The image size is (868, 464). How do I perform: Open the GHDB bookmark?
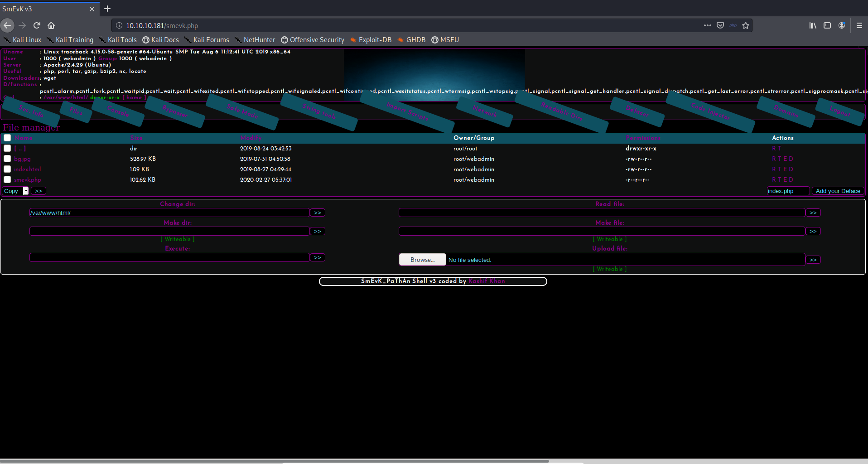pos(411,40)
